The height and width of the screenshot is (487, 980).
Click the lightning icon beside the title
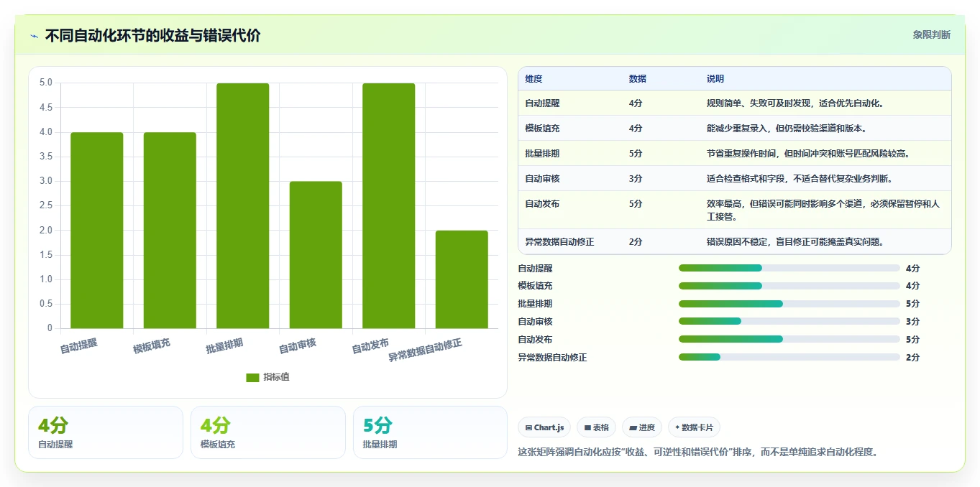(34, 35)
